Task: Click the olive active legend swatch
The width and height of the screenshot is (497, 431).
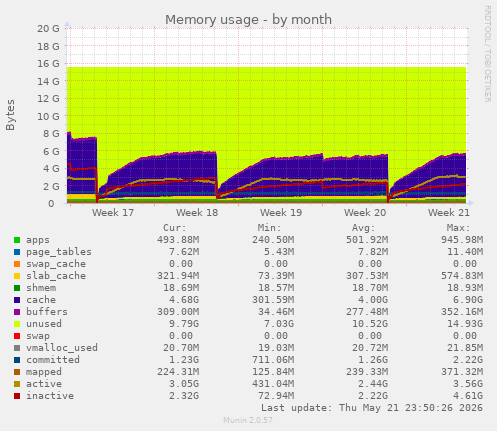Action: tap(17, 384)
